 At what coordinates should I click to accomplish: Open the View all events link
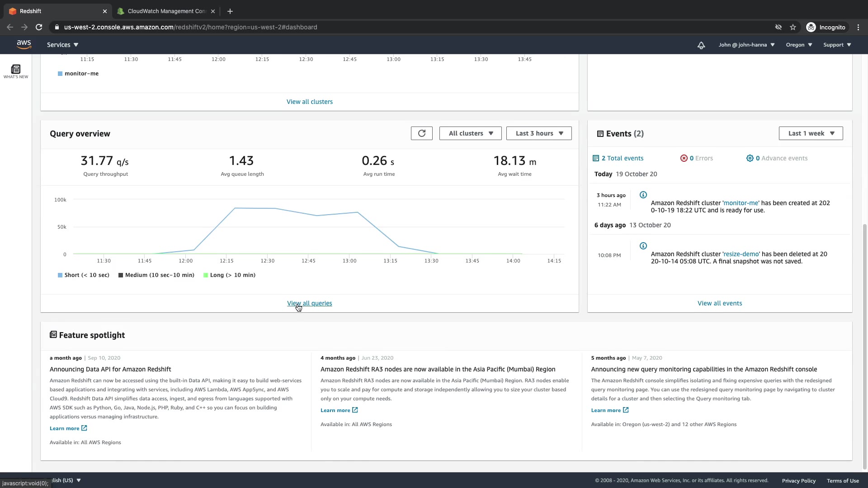click(x=719, y=304)
